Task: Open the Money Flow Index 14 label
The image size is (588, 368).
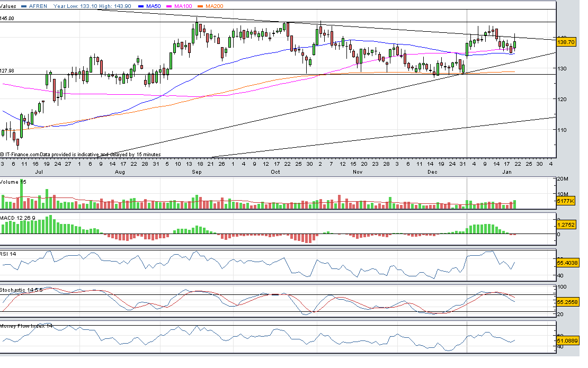Action: coord(26,326)
